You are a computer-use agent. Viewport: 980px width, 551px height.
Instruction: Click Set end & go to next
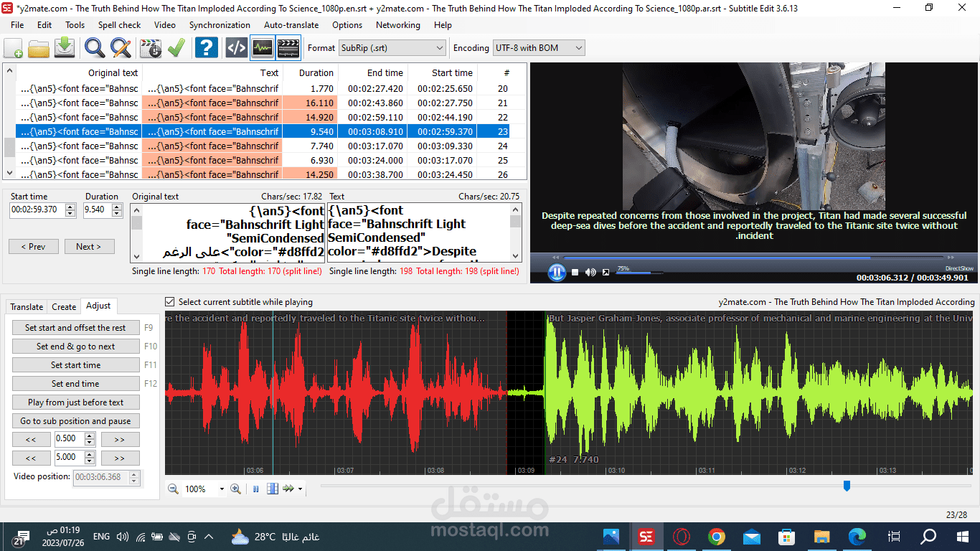75,347
